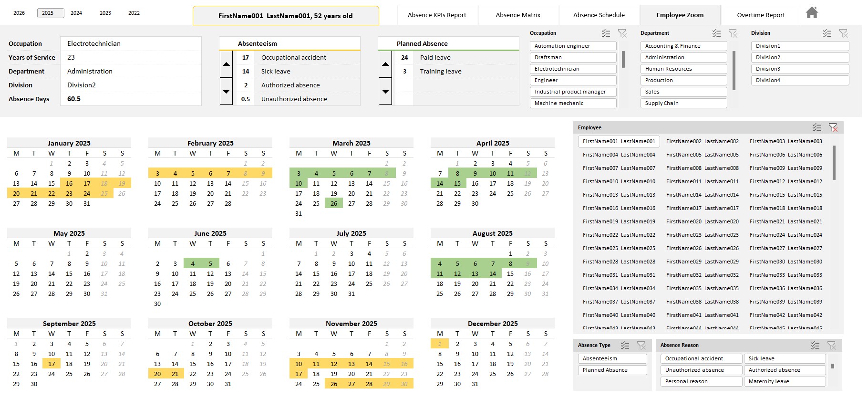The height and width of the screenshot is (399, 868).
Task: Enable multi-select for Department slicer
Action: point(716,33)
